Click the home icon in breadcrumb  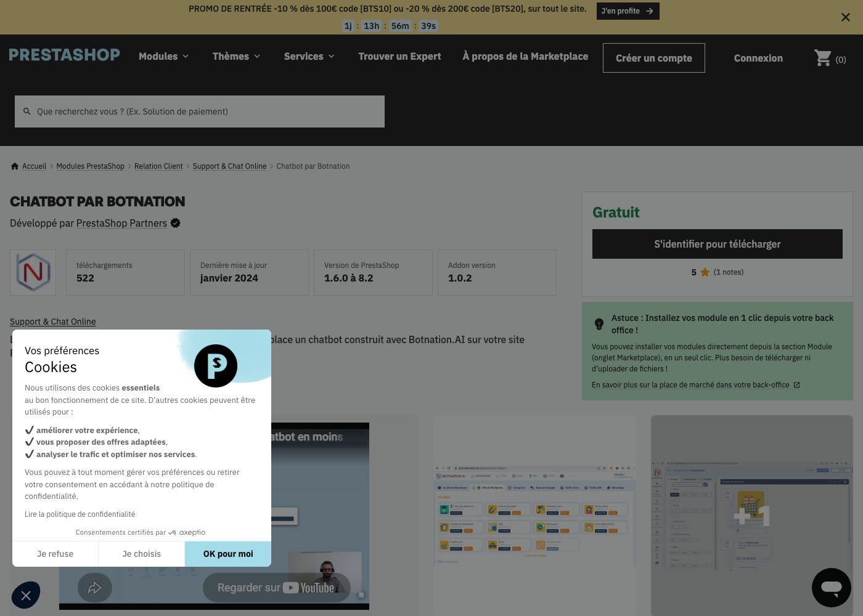pyautogui.click(x=15, y=166)
